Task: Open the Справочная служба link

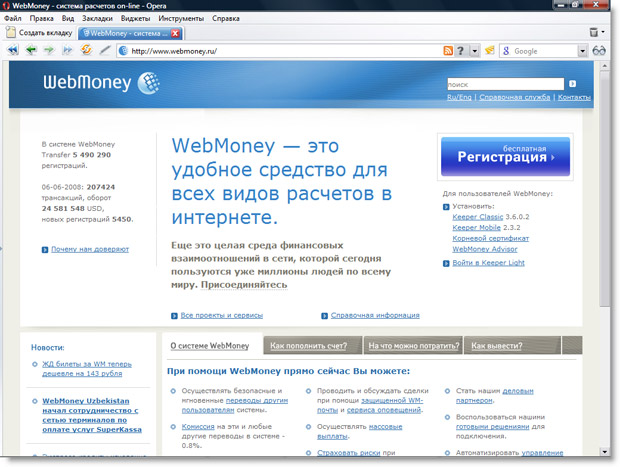Action: pos(514,97)
